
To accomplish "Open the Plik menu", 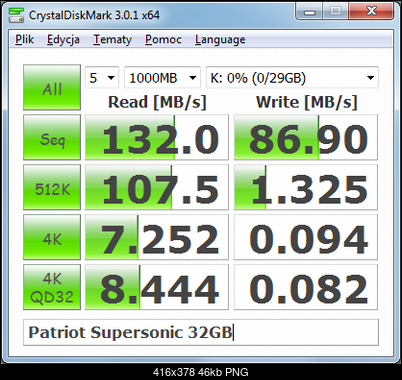I will click(x=24, y=40).
